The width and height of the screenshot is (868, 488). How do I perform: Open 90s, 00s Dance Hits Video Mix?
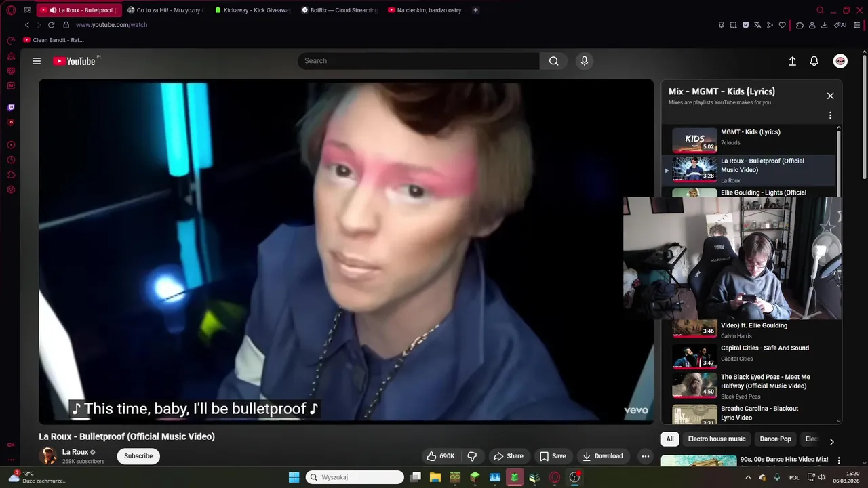(784, 460)
